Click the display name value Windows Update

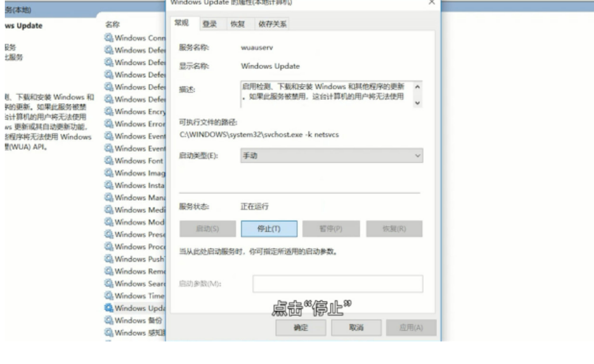coord(270,66)
